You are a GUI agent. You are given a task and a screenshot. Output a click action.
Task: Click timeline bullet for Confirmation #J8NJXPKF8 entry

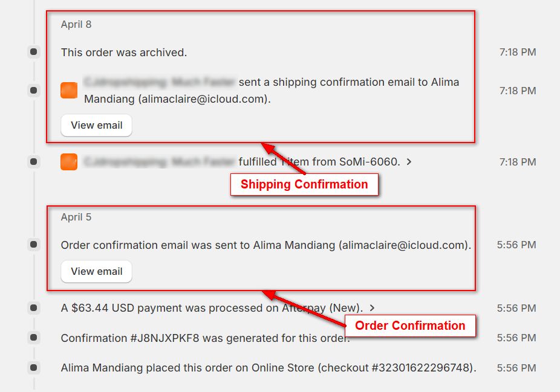click(x=34, y=338)
